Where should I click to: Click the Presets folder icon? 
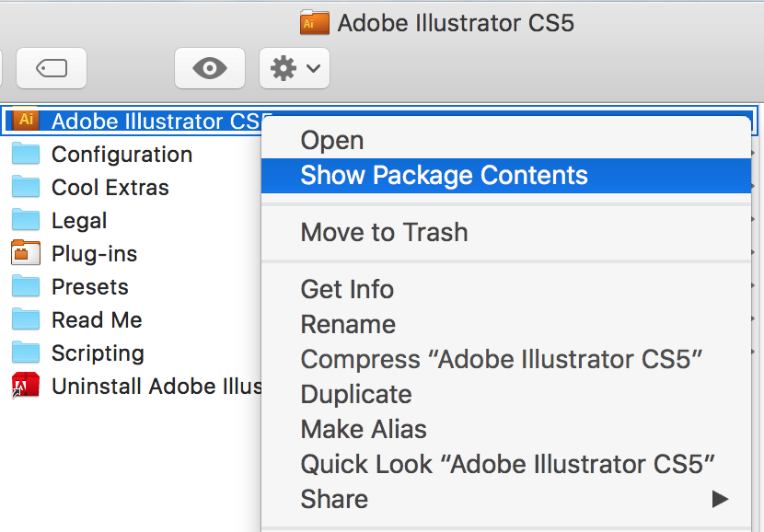[26, 286]
